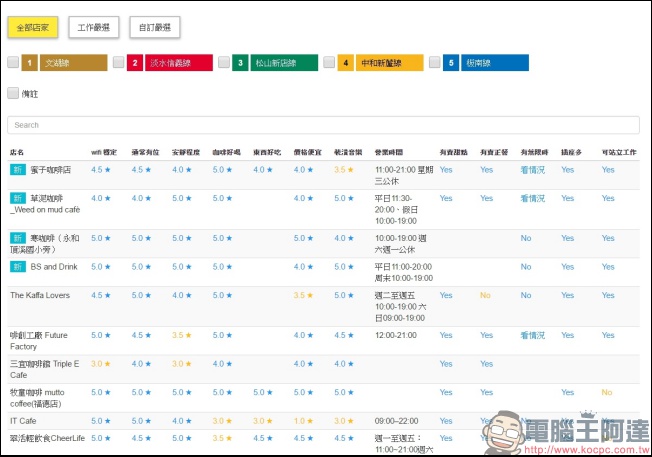Sort by the 營業時間 column header
The image size is (652, 457).
click(391, 152)
